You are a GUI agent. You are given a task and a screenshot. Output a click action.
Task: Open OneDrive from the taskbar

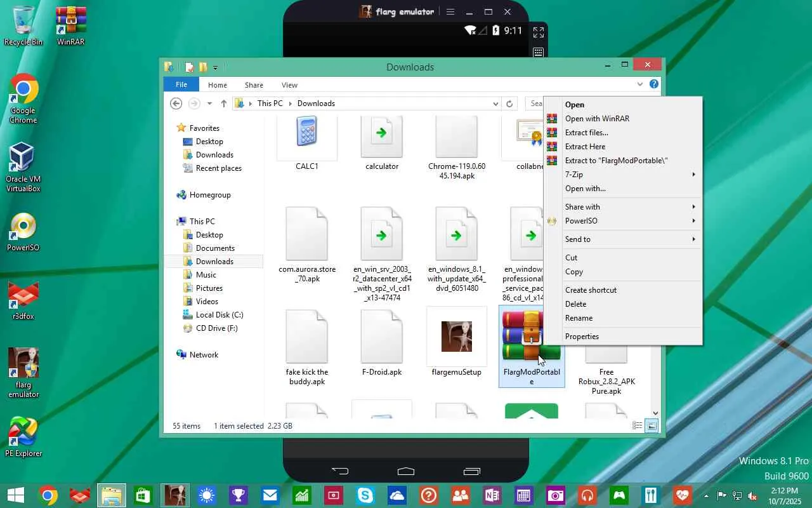(x=397, y=495)
